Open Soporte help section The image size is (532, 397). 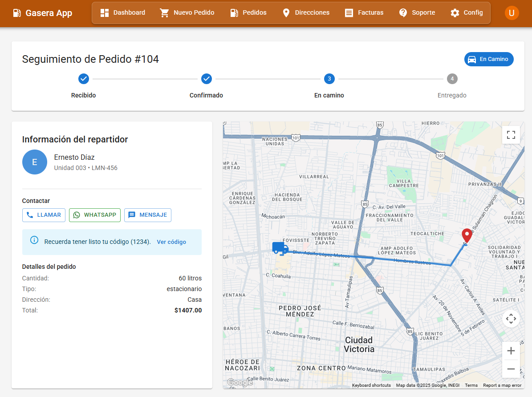pyautogui.click(x=417, y=13)
